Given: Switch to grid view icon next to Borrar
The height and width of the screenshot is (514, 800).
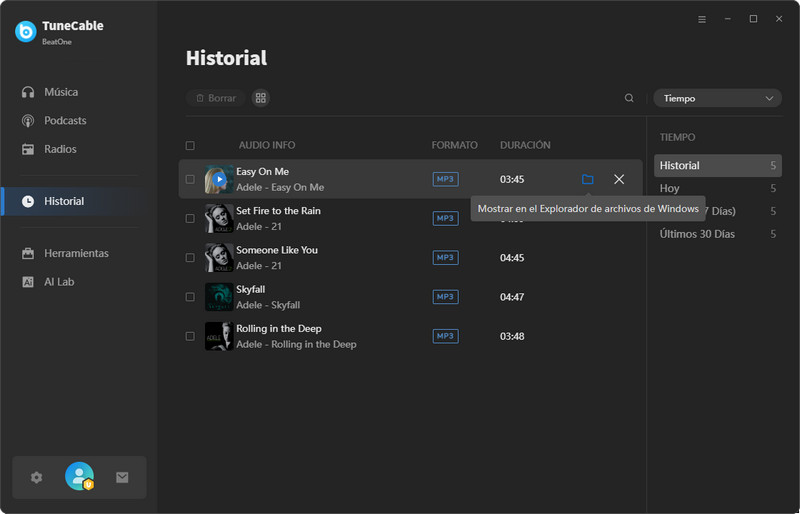Looking at the screenshot, I should pos(261,98).
